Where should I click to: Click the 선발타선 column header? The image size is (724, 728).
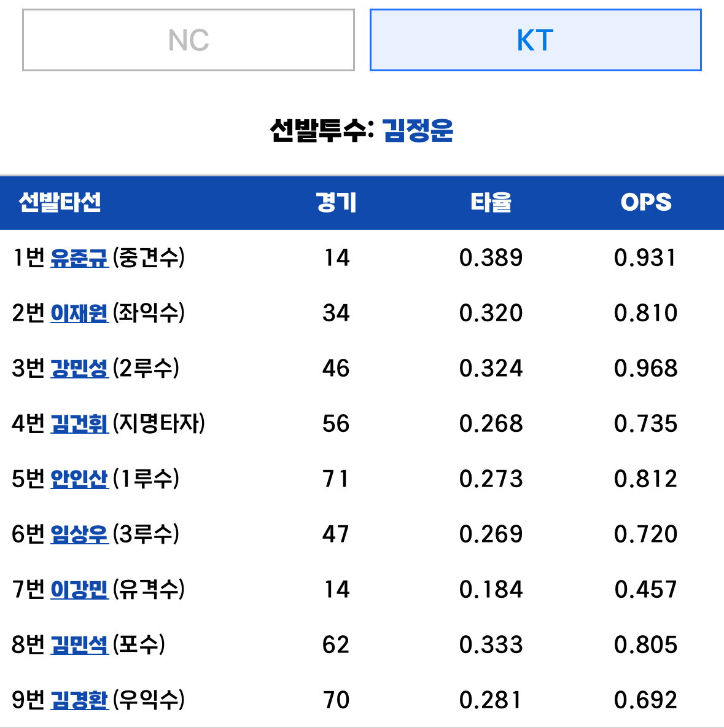click(60, 203)
